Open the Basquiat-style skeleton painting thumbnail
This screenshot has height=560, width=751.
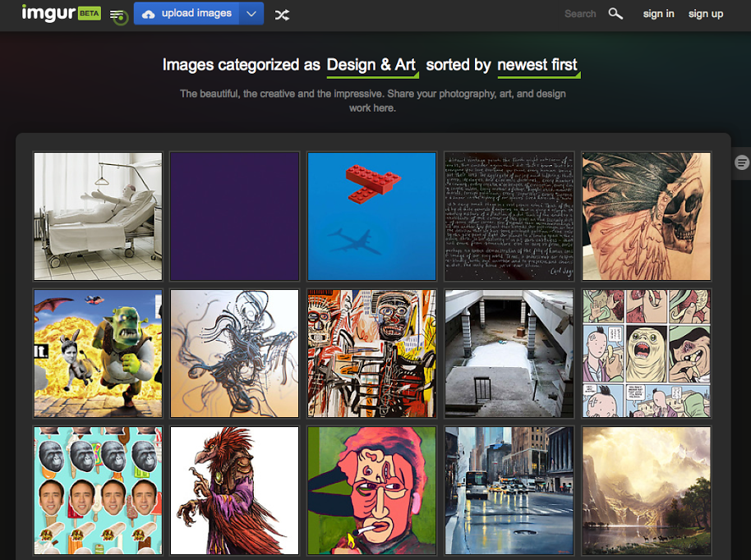tap(371, 353)
